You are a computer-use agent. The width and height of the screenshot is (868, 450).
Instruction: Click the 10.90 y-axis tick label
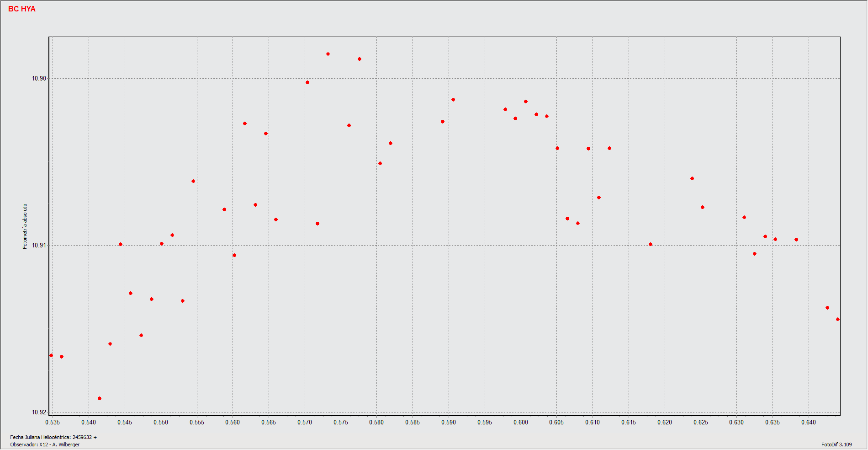(x=38, y=79)
